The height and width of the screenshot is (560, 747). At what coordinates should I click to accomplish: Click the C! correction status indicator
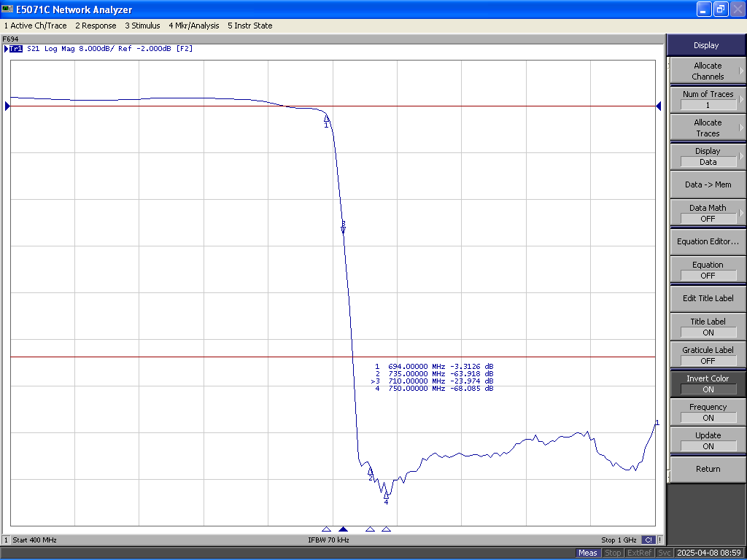[648, 540]
